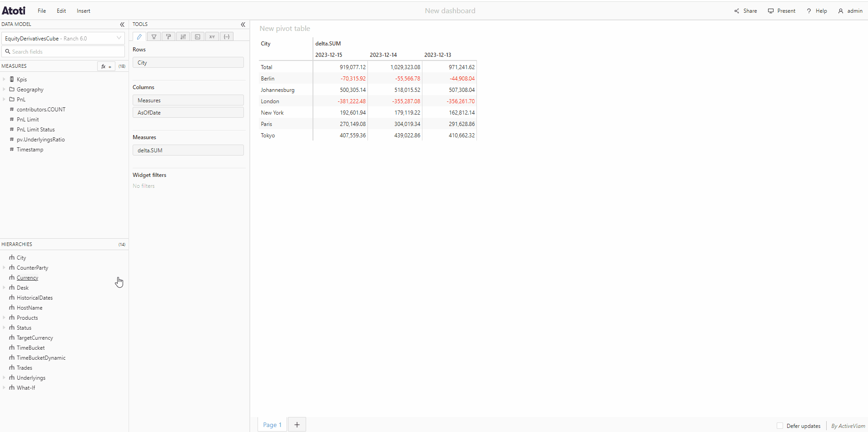Expand the CounterParty hierarchy
Image resolution: width=868 pixels, height=432 pixels.
coord(4,267)
